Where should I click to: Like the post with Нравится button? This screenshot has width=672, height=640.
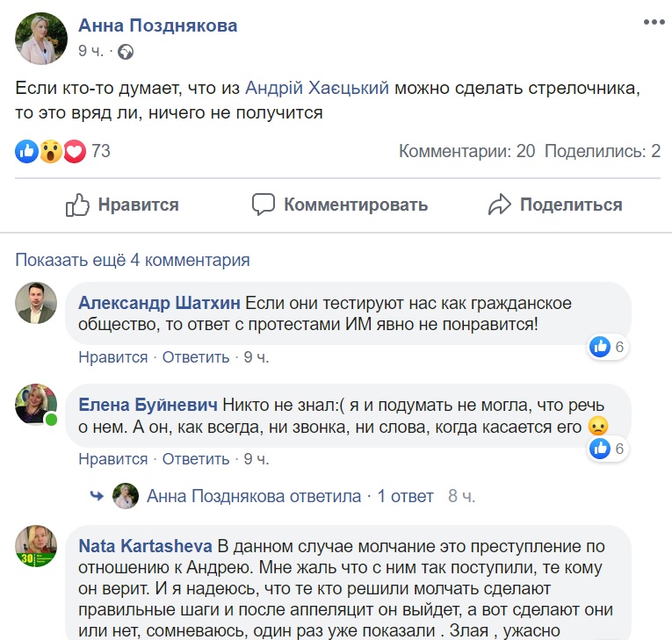(x=123, y=205)
